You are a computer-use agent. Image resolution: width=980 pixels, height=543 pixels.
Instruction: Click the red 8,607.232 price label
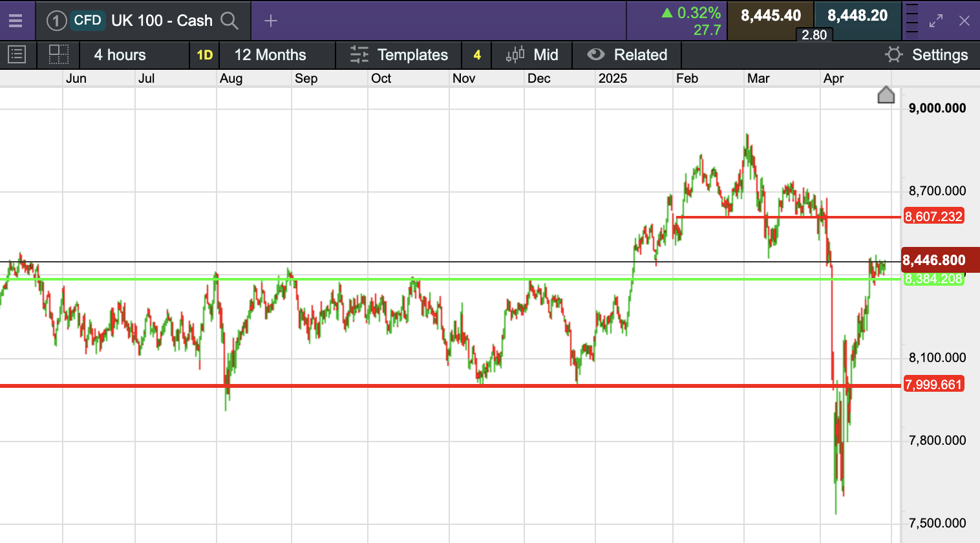933,217
